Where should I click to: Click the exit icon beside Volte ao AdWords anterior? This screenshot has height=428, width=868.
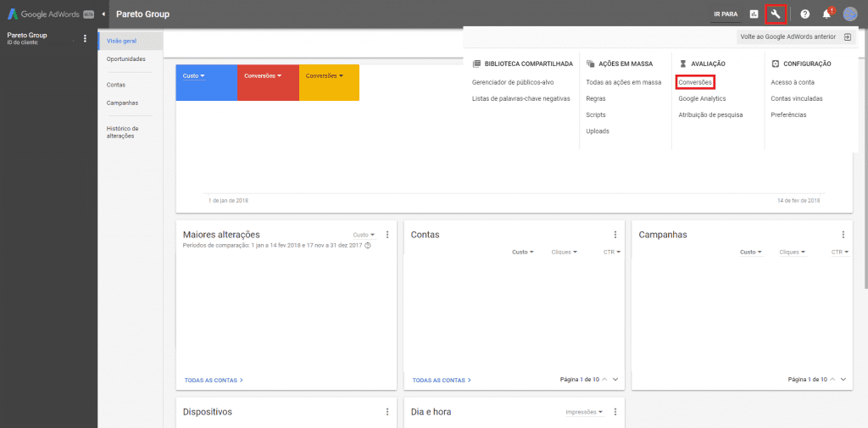pyautogui.click(x=847, y=37)
